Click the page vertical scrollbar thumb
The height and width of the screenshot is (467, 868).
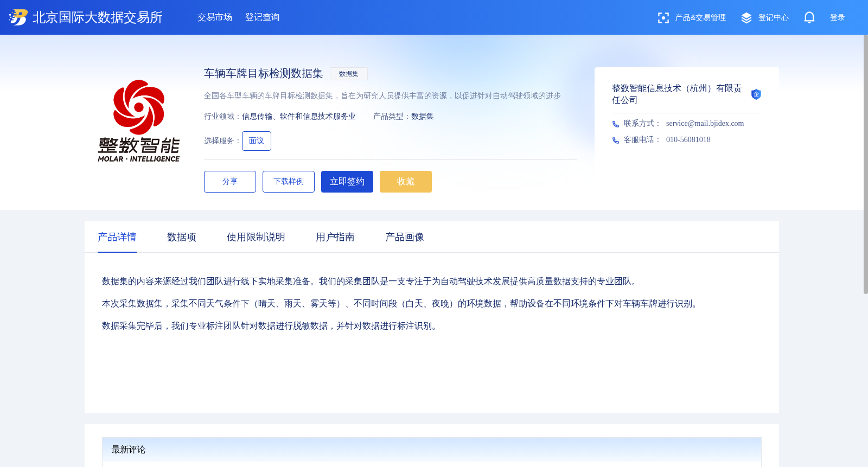[x=865, y=164]
